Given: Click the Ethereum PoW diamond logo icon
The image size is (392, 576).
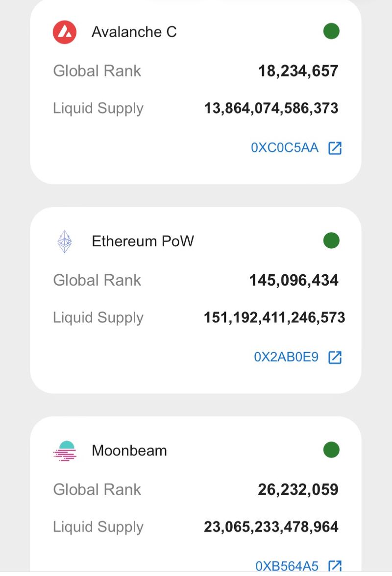Looking at the screenshot, I should tap(65, 241).
